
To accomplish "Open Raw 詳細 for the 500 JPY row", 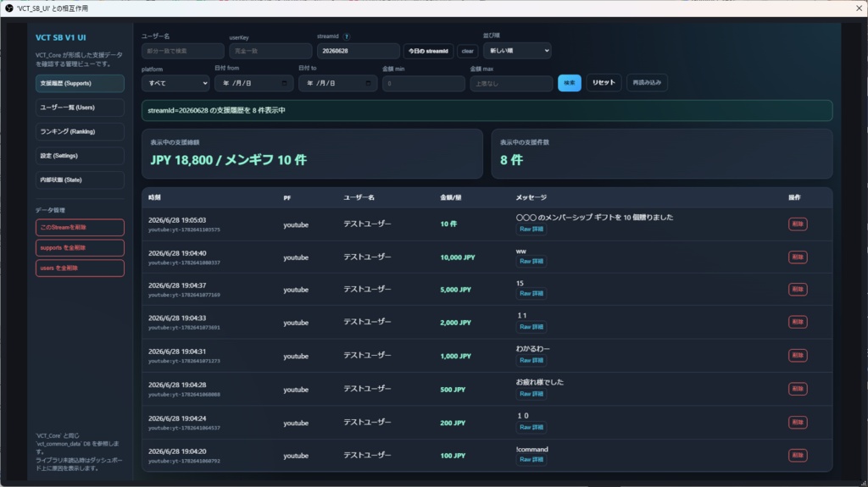I will click(531, 394).
